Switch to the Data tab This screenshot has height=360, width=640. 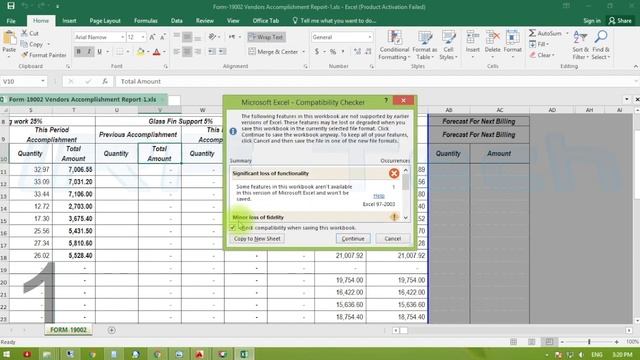pos(177,21)
